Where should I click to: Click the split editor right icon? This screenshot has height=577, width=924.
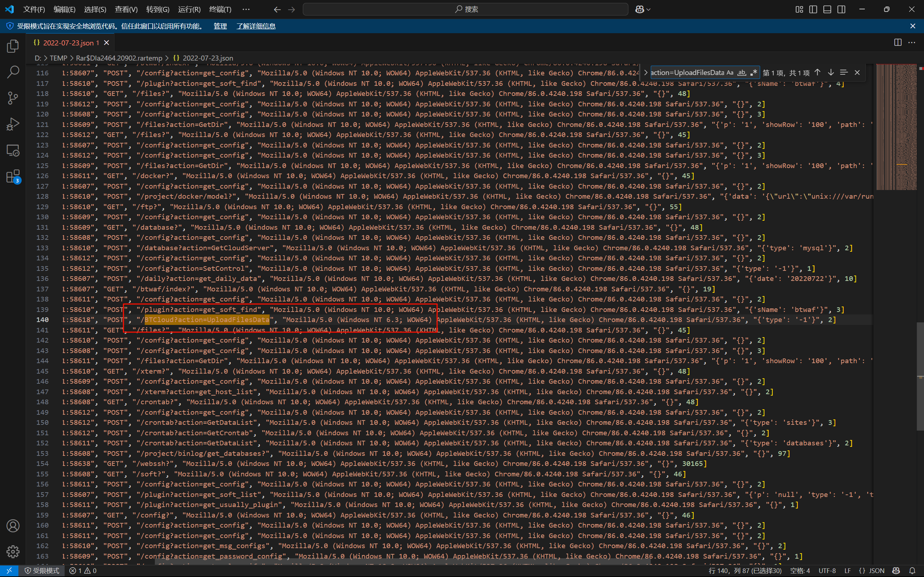pos(898,42)
